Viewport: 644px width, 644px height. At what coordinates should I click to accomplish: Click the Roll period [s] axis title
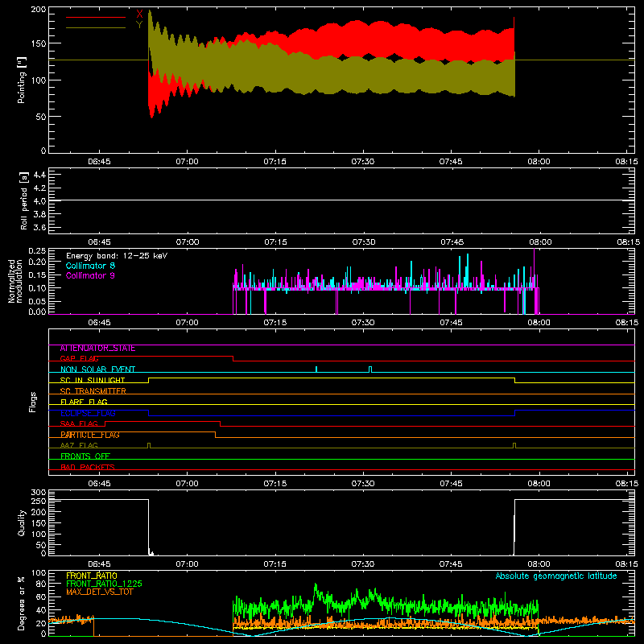pyautogui.click(x=23, y=200)
